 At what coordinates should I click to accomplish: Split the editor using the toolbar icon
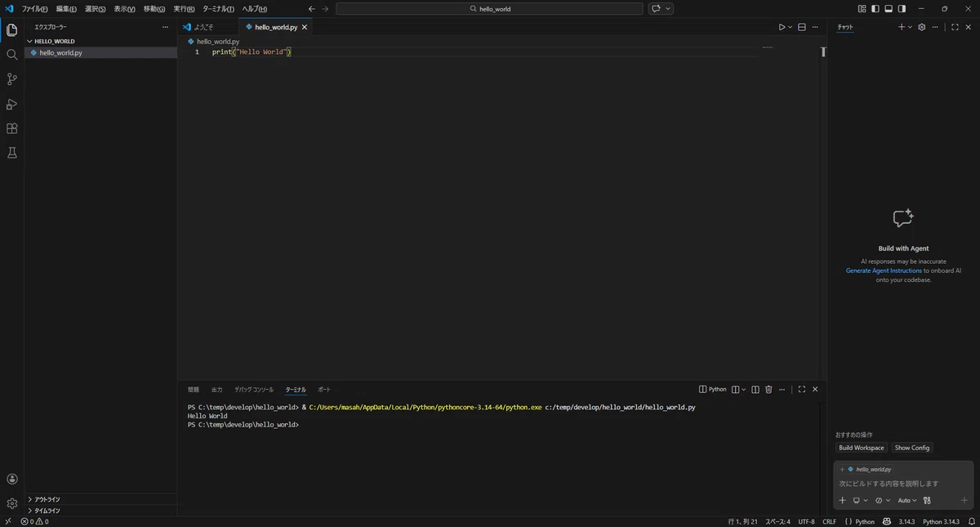pos(802,27)
